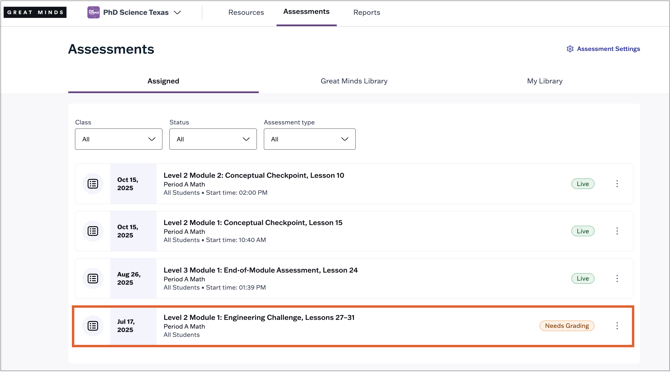Click the Start time: 10:40 AM text
The image size is (670, 372).
236,240
